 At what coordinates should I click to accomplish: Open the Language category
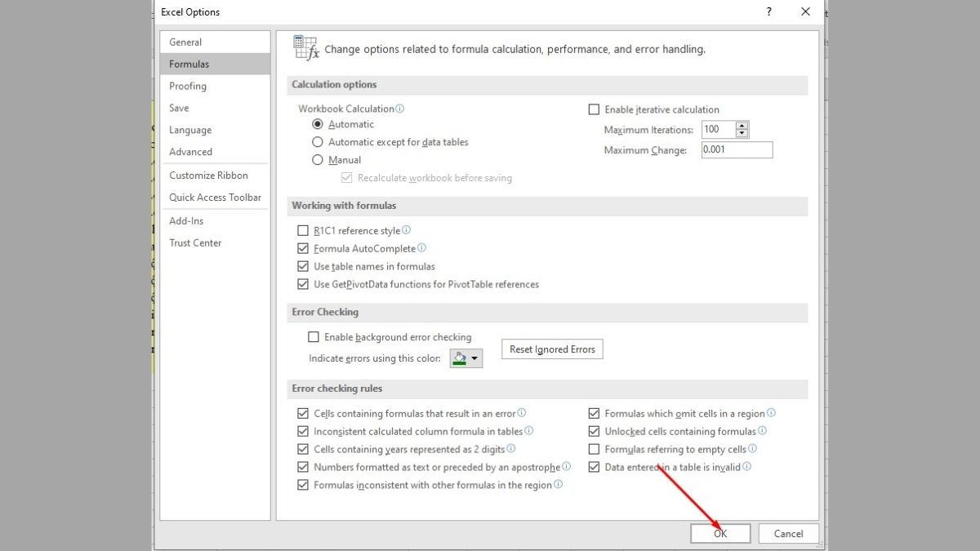coord(215,131)
